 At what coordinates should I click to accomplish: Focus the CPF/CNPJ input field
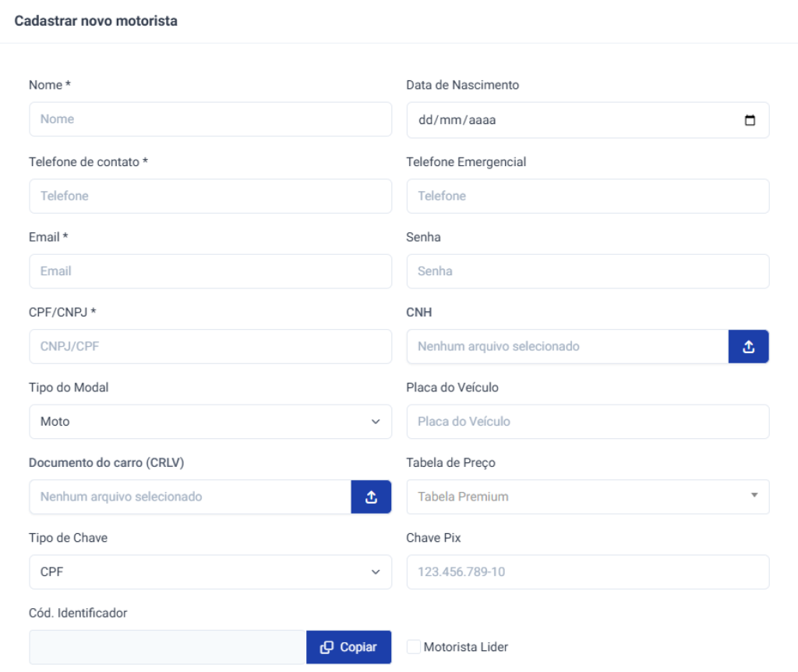(x=210, y=347)
